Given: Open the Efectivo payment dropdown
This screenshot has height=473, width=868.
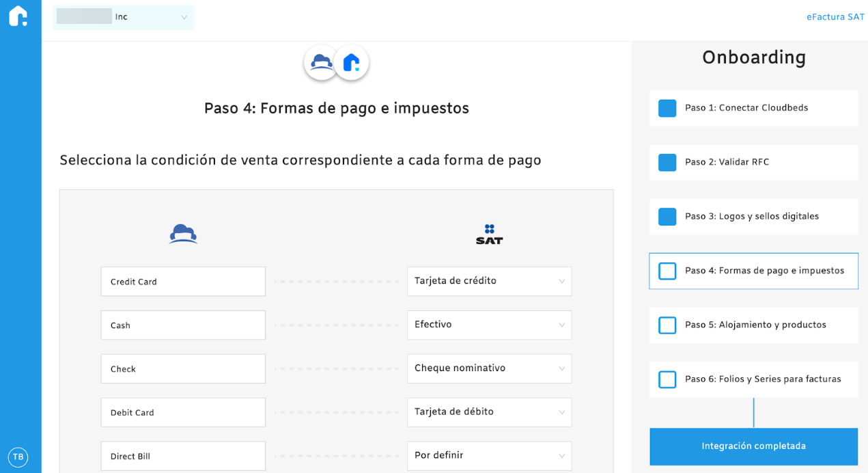Looking at the screenshot, I should (x=489, y=325).
